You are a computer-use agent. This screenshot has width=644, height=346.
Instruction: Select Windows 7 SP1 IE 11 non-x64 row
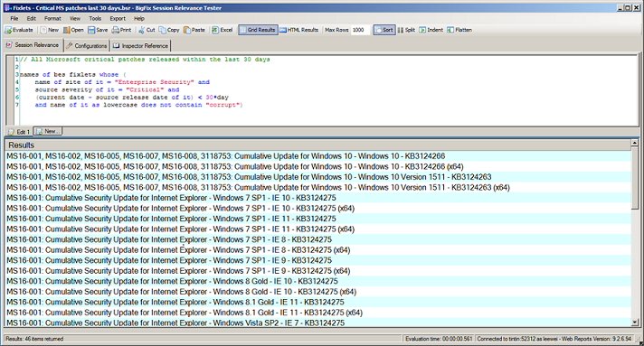tap(318, 219)
